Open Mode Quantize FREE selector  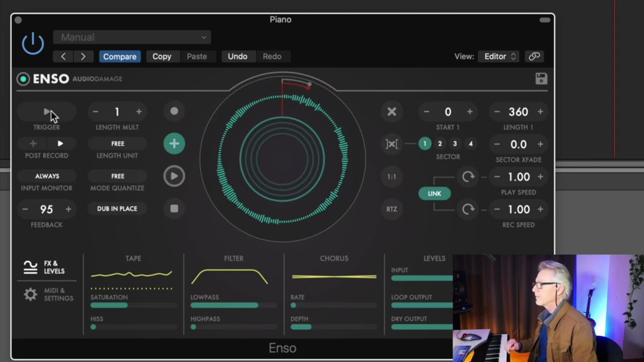117,176
